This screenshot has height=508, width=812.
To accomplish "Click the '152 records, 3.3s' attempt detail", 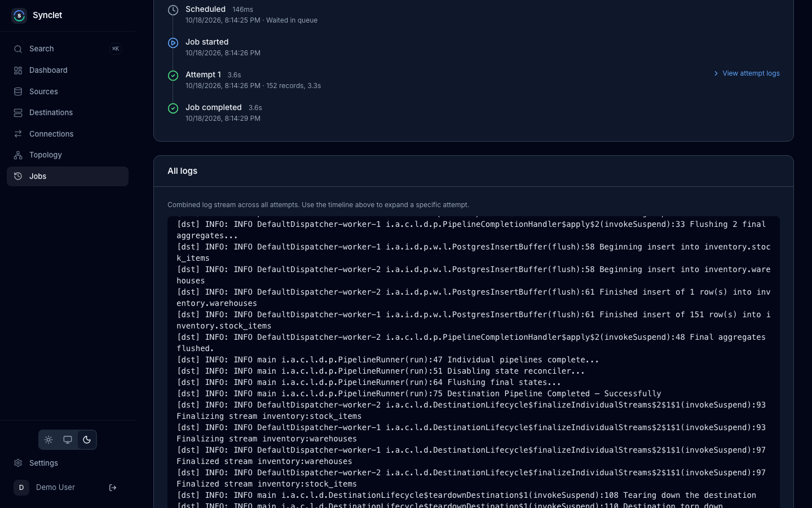I will 293,86.
